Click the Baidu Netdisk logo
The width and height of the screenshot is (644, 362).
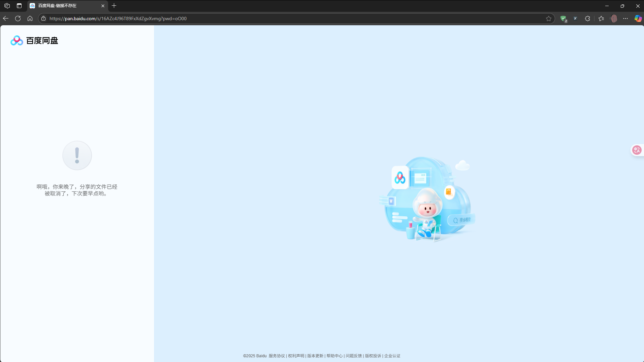click(x=34, y=41)
